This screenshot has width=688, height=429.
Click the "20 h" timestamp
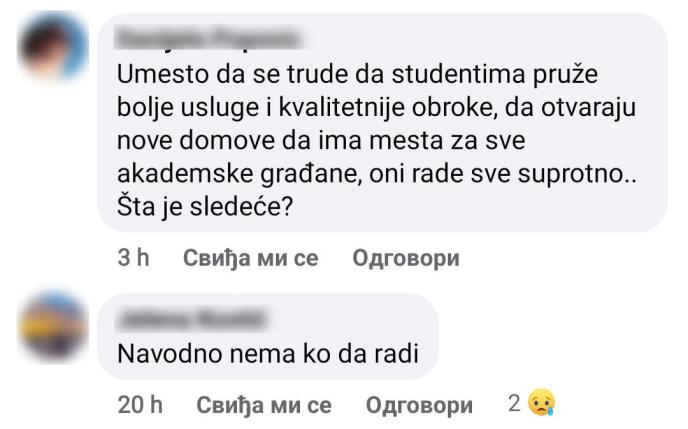[139, 405]
